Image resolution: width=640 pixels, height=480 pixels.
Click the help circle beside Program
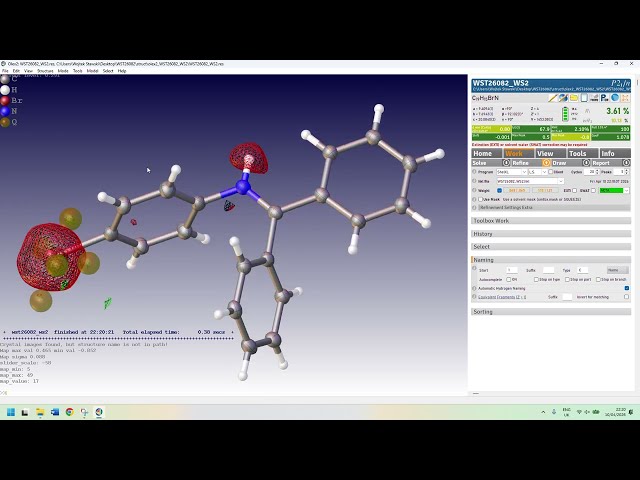click(474, 172)
